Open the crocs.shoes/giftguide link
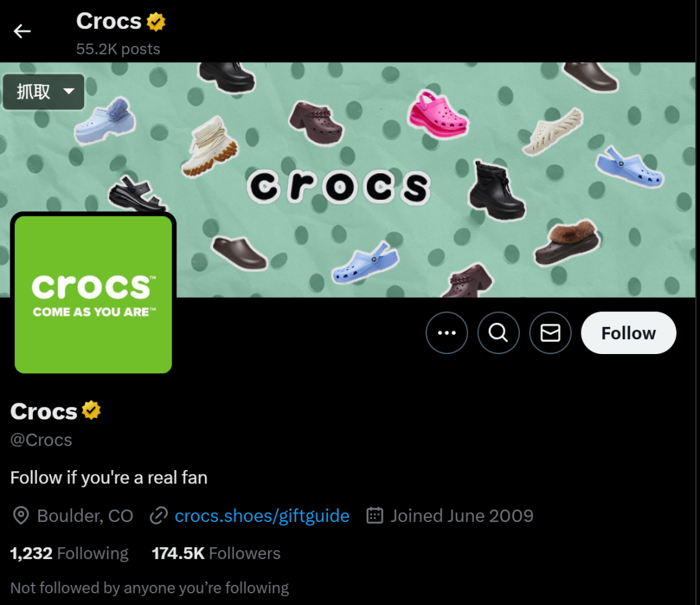The height and width of the screenshot is (605, 700). pyautogui.click(x=262, y=516)
